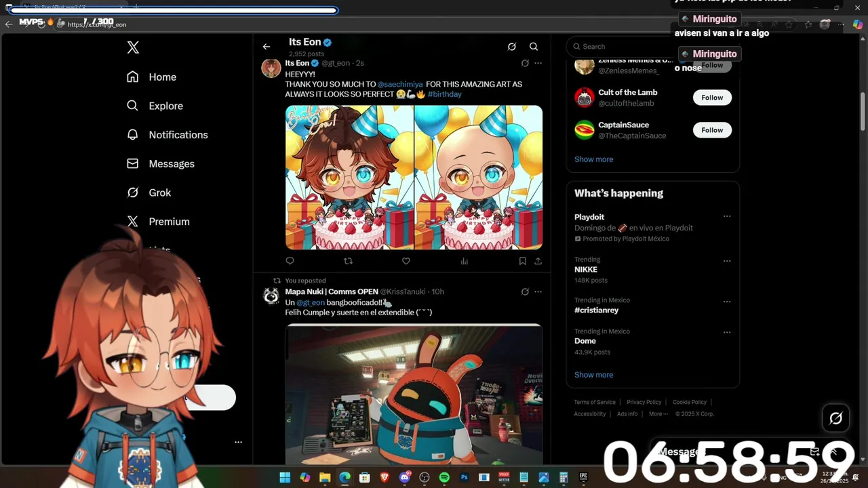Viewport: 868px width, 488px height.
Task: Click Search input field
Action: pyautogui.click(x=652, y=46)
